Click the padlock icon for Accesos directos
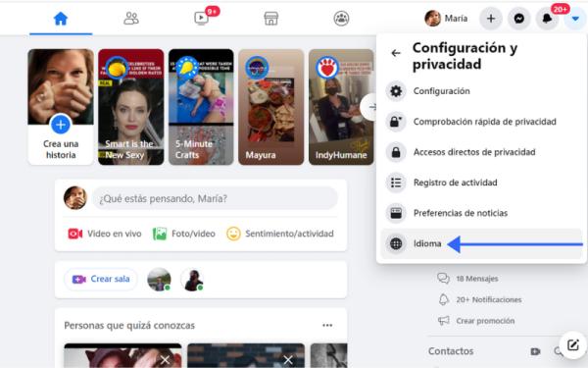 [x=396, y=152]
